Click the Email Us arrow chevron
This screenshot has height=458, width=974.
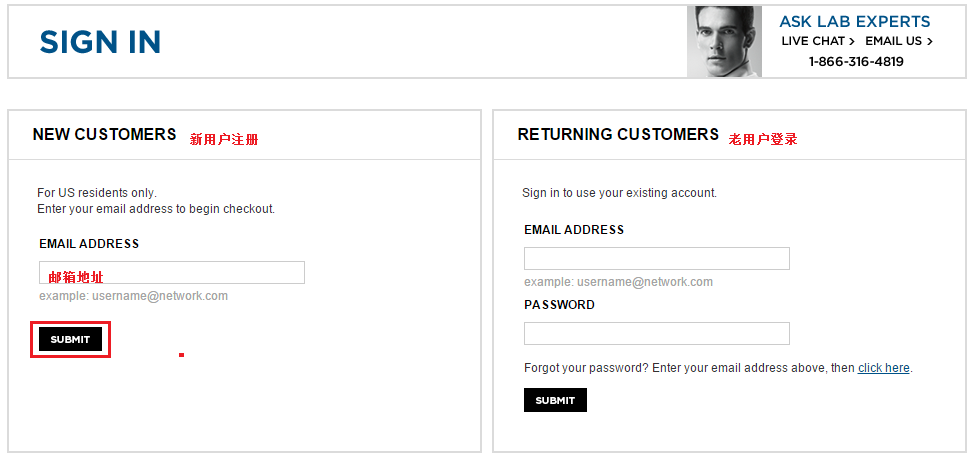pyautogui.click(x=929, y=42)
